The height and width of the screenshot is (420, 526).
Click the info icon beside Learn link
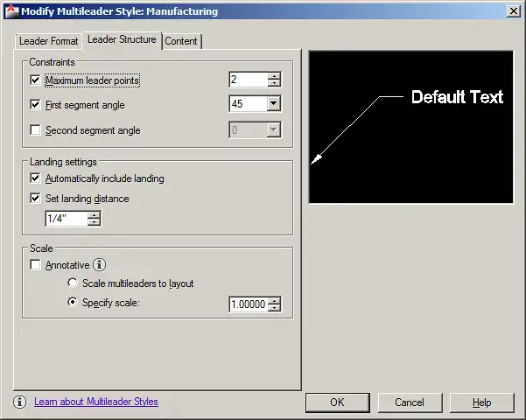pos(20,402)
